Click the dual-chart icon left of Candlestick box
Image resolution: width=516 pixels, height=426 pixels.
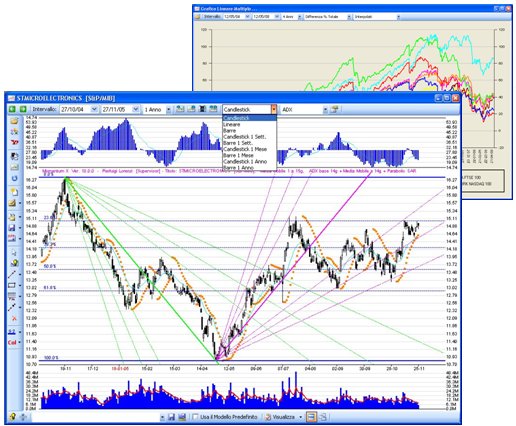pos(213,109)
